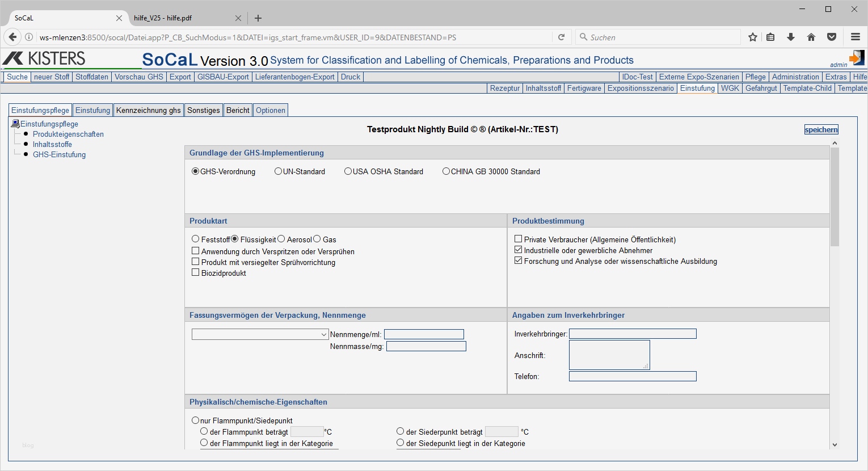Click the Suchen browser search box

coord(658,37)
